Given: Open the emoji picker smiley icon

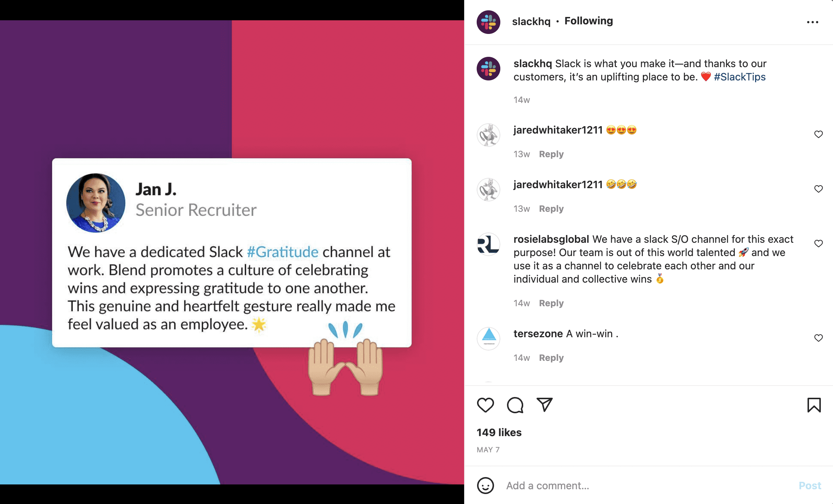Looking at the screenshot, I should [x=485, y=486].
